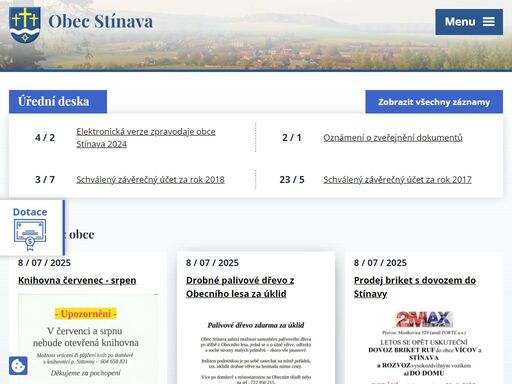The image size is (512, 384).
Task: Open Prodej briket s dovozem do Stínavy article
Action: (415, 287)
